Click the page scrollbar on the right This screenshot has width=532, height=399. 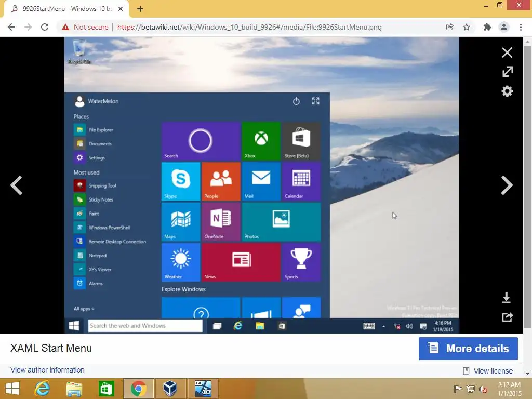click(527, 187)
